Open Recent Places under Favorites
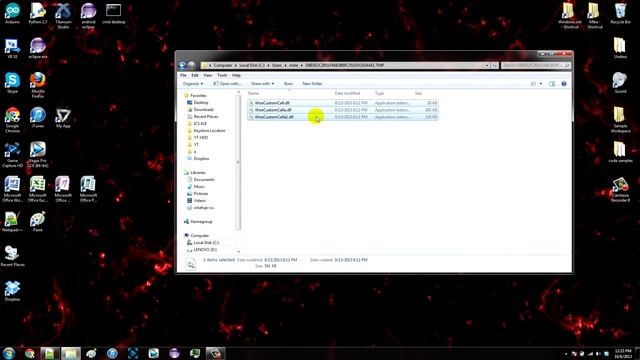 (x=205, y=117)
